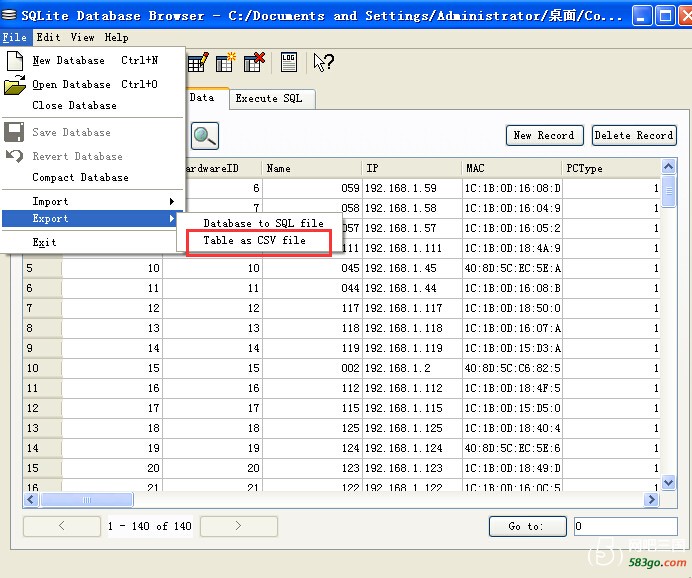Image resolution: width=692 pixels, height=578 pixels.
Task: Click the Delete Record button
Action: (x=634, y=135)
